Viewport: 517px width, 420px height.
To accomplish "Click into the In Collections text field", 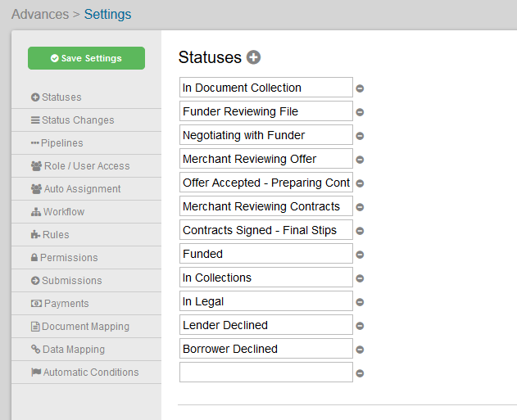I will pos(266,278).
